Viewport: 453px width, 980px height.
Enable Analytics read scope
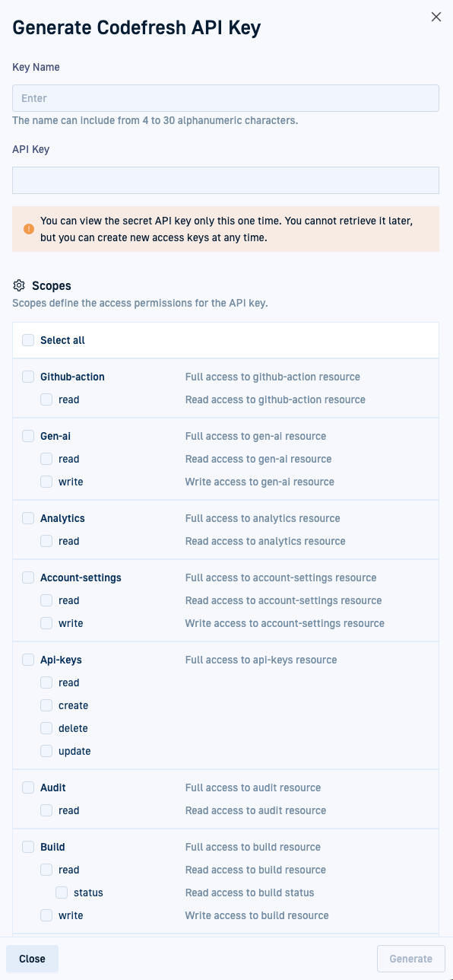tap(46, 541)
